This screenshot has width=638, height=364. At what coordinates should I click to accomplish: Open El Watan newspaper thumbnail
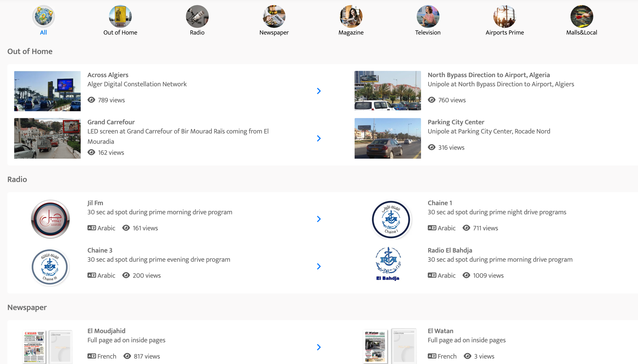[x=390, y=346]
